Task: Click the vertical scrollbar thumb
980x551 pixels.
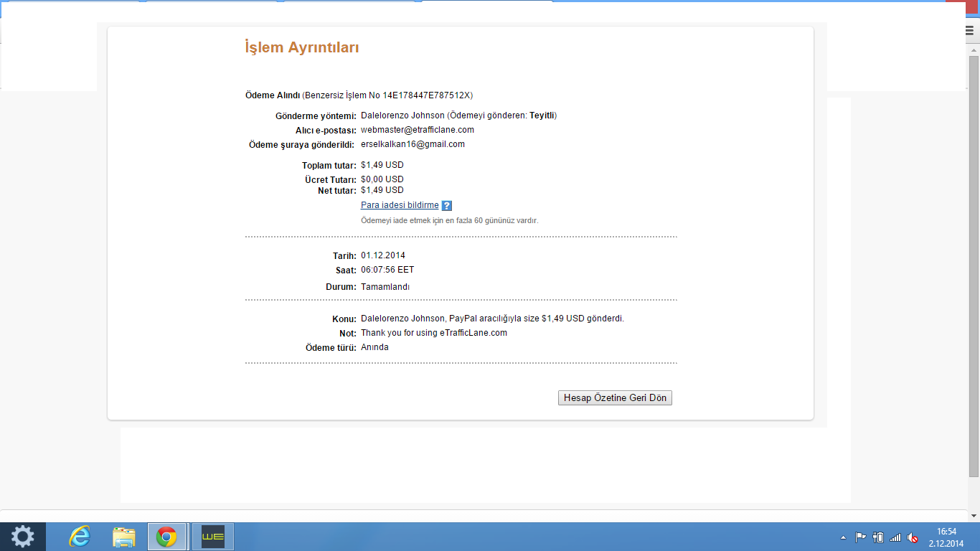Action: [x=974, y=265]
